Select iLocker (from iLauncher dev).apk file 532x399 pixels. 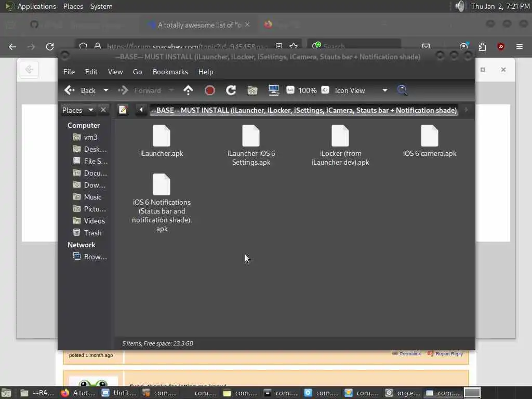click(x=340, y=145)
